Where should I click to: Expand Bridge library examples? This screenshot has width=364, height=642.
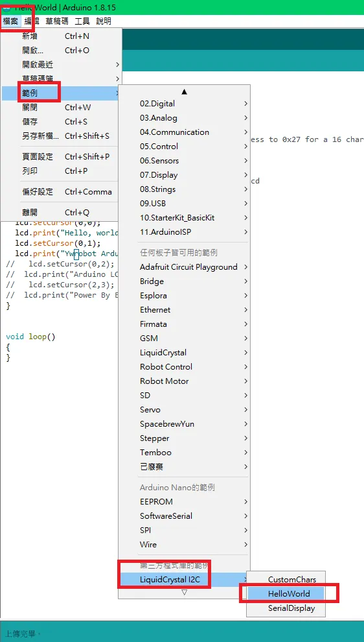point(184,281)
